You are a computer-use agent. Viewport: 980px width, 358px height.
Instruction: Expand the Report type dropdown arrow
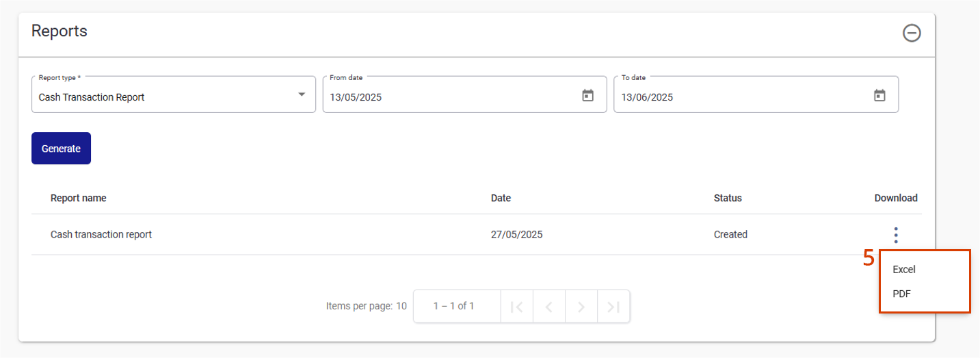click(x=302, y=94)
